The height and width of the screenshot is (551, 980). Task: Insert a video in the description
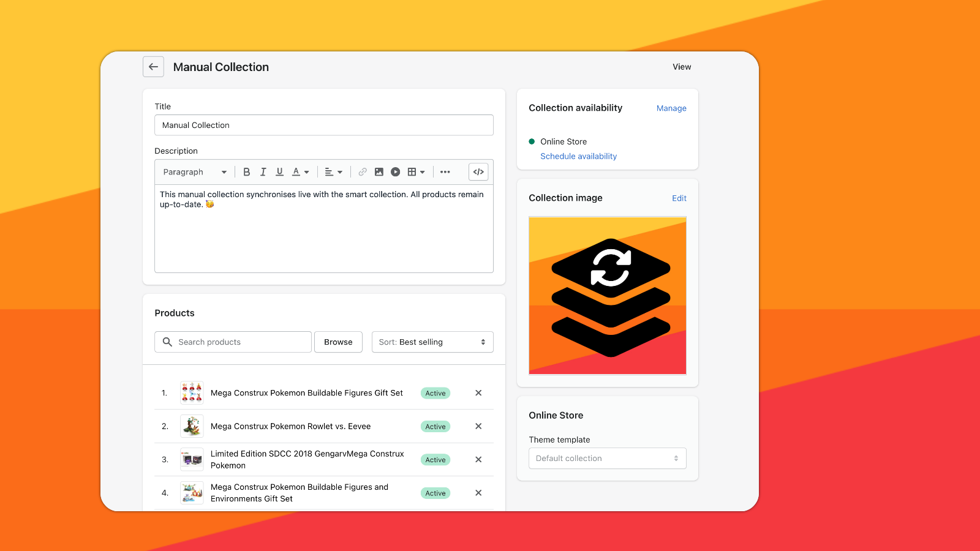396,172
